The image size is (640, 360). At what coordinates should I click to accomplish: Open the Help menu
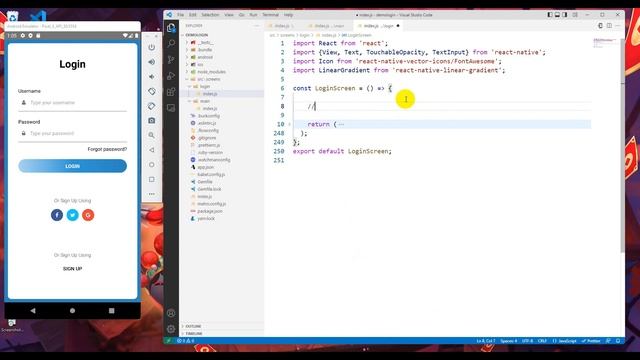(289, 15)
